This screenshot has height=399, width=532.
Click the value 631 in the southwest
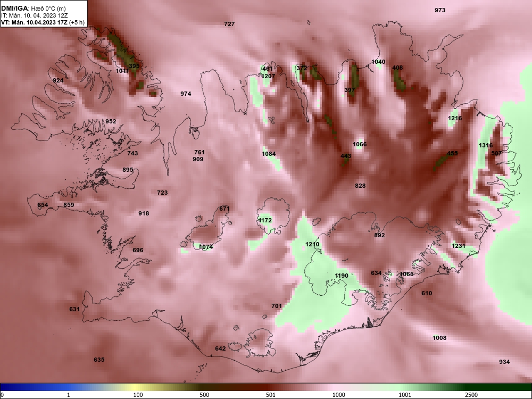74,309
